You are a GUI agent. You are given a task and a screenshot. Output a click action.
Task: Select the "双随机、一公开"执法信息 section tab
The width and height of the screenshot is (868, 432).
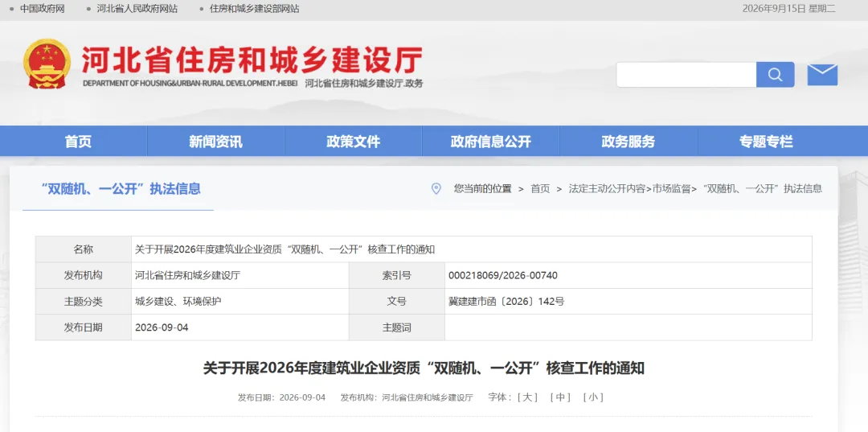tap(121, 188)
